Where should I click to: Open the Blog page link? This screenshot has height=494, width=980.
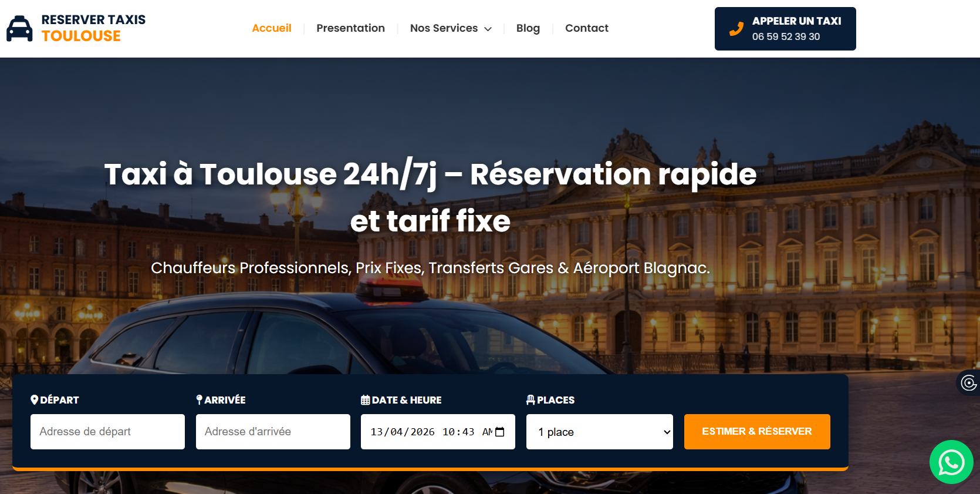point(528,28)
